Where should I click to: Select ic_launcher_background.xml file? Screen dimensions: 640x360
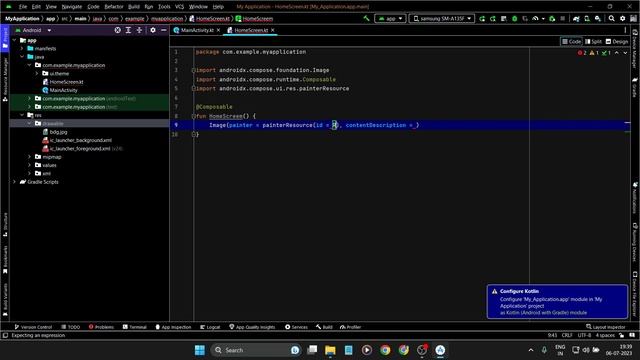click(80, 140)
